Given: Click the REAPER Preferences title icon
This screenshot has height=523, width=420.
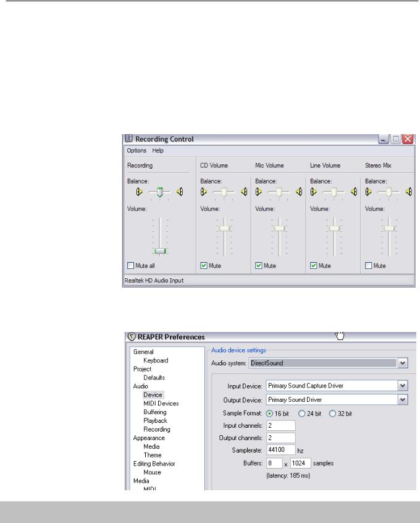Looking at the screenshot, I should pos(132,337).
